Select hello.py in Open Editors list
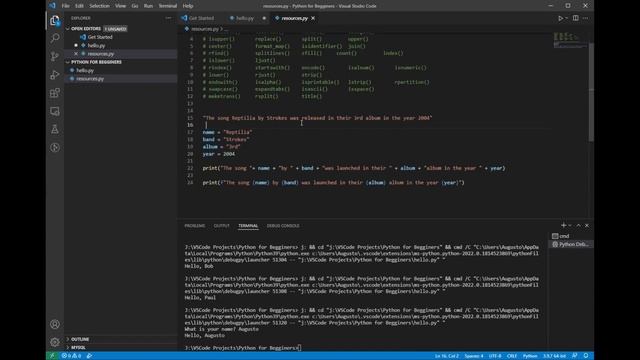Screen dimensions: 640x360 (96, 46)
